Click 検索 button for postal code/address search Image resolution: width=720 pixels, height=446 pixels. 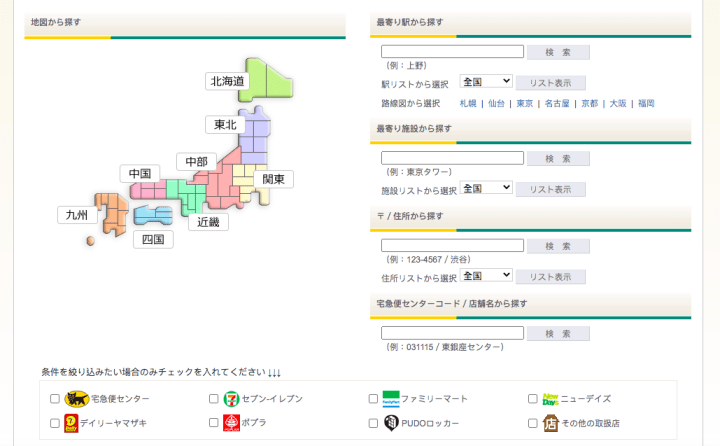click(x=558, y=246)
